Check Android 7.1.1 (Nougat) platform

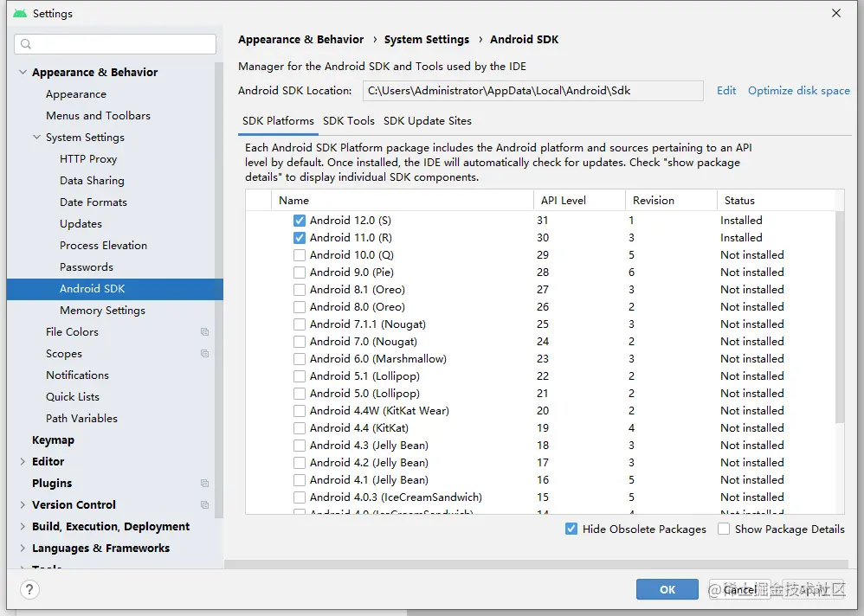300,324
